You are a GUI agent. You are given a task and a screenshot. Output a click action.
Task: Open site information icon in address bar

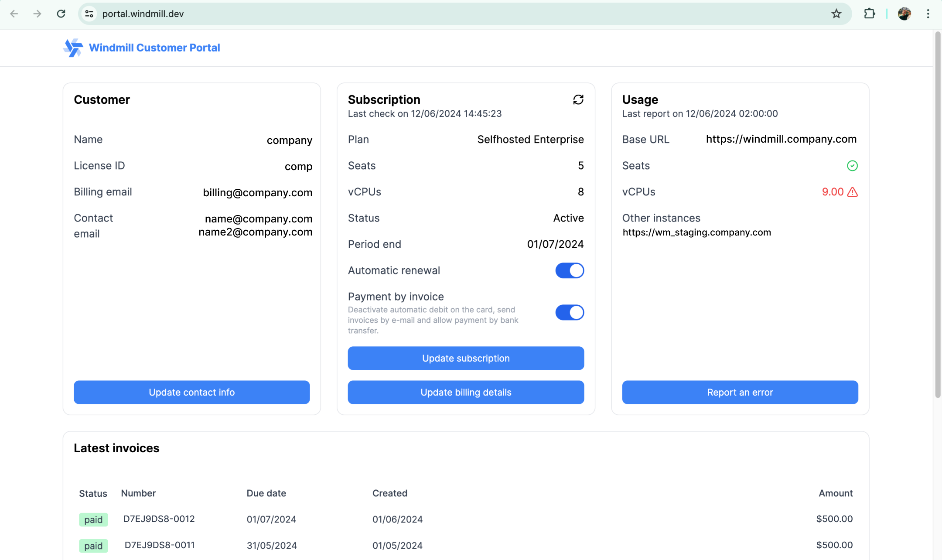(x=89, y=14)
